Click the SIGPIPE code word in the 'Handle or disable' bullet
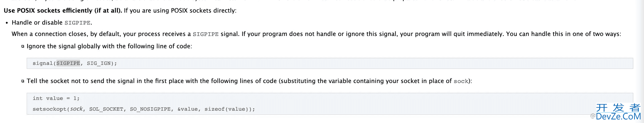644x123 pixels. (77, 23)
